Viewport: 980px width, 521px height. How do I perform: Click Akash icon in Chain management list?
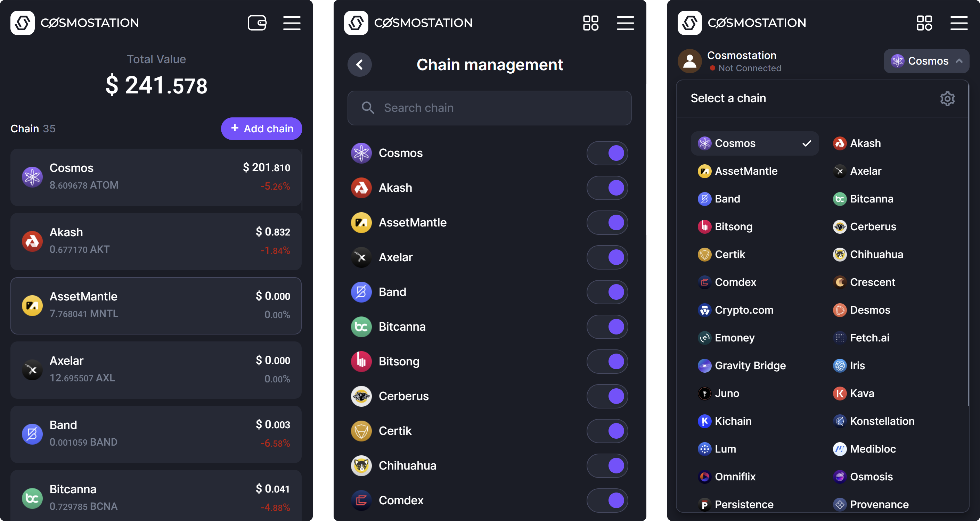tap(361, 188)
